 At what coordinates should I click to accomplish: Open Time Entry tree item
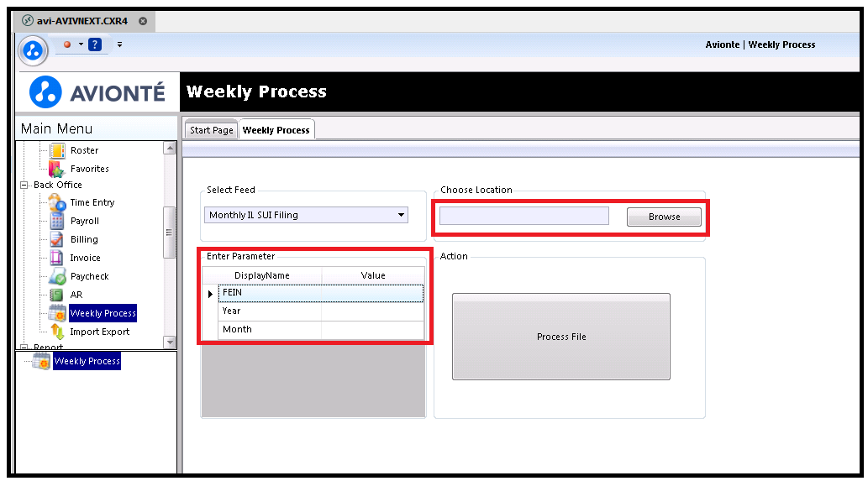(92, 202)
